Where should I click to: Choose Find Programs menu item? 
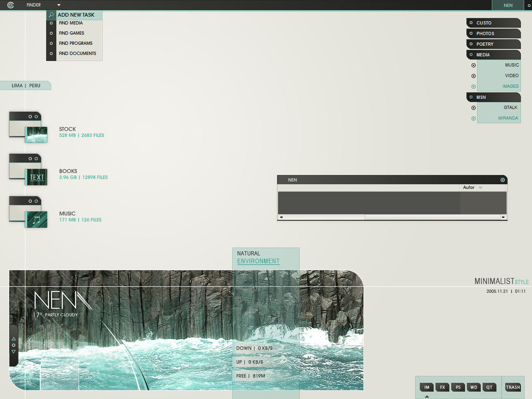tap(76, 43)
